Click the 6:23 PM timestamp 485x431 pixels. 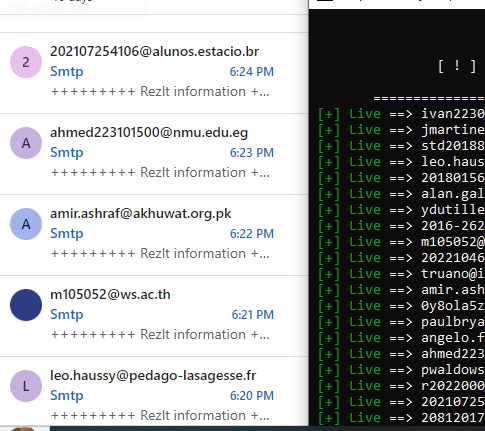(x=252, y=153)
